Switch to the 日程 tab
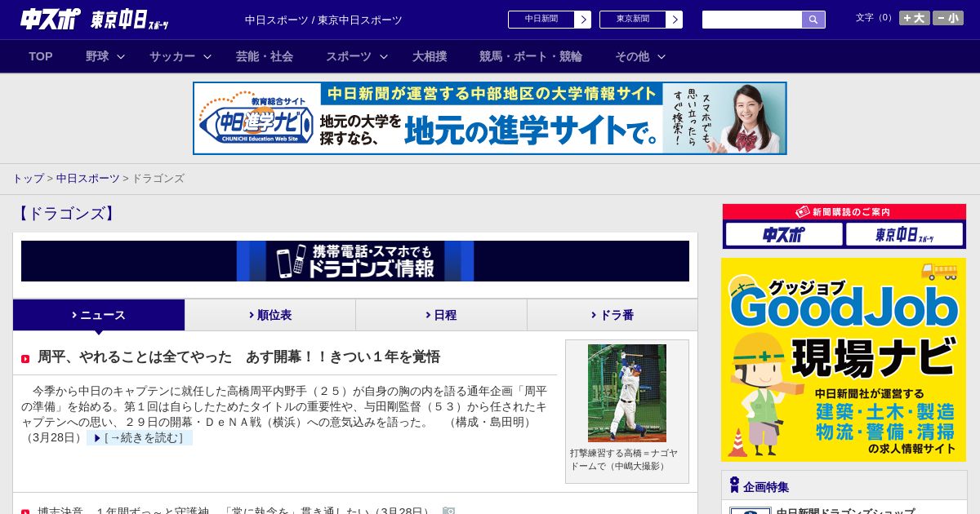Screen dimensions: 980x514 coord(441,315)
